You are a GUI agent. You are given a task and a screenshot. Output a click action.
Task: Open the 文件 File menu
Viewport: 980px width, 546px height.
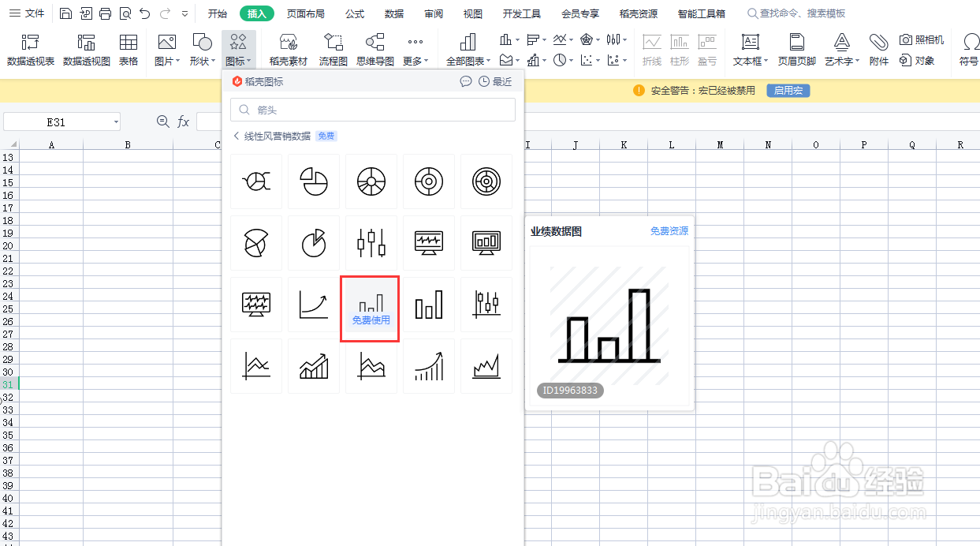(x=32, y=13)
